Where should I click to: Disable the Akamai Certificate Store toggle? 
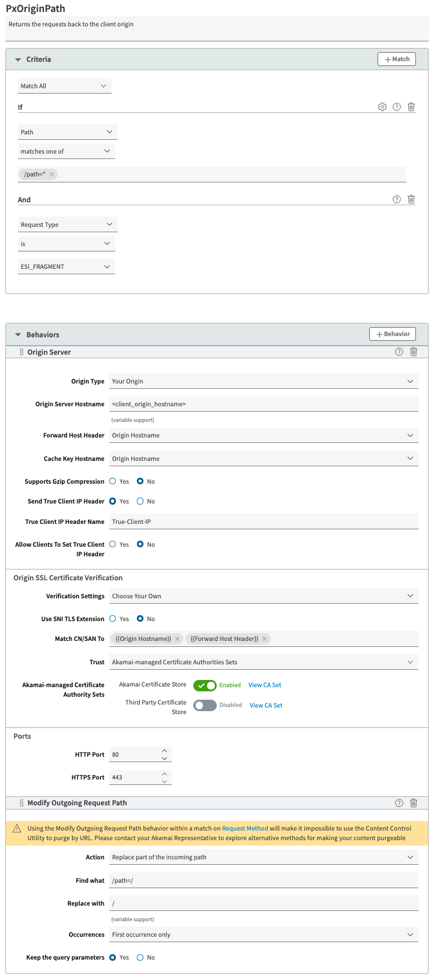pyautogui.click(x=205, y=685)
